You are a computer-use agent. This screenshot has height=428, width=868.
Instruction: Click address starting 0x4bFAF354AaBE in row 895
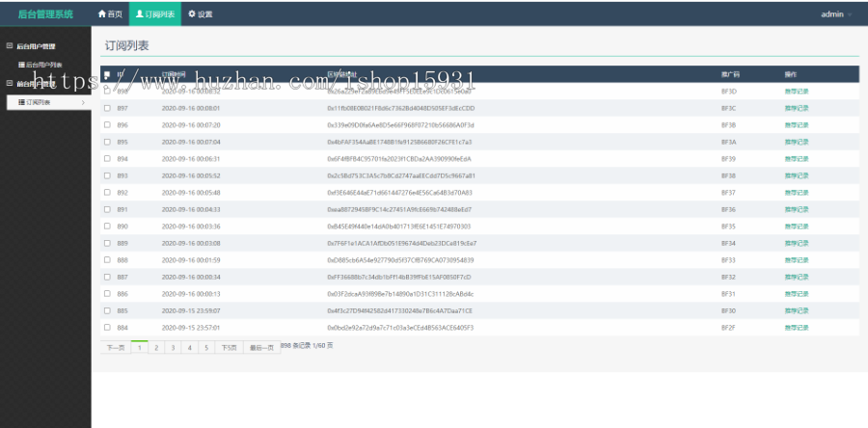click(399, 142)
